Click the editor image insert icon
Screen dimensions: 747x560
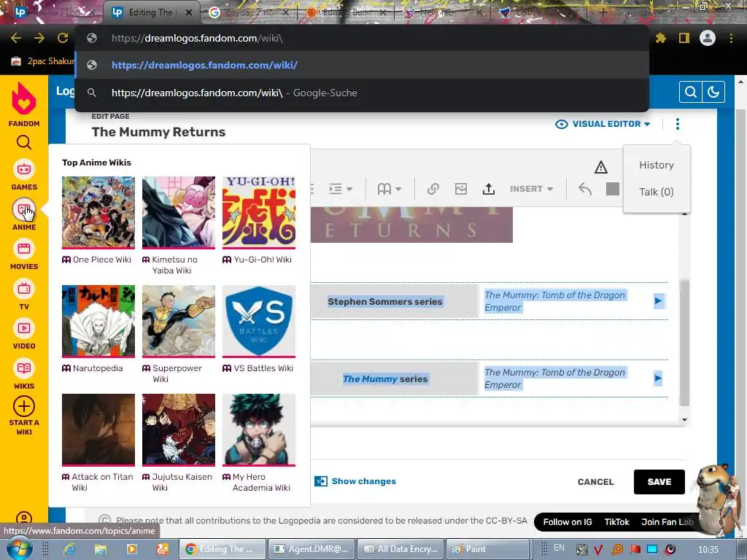click(x=461, y=189)
